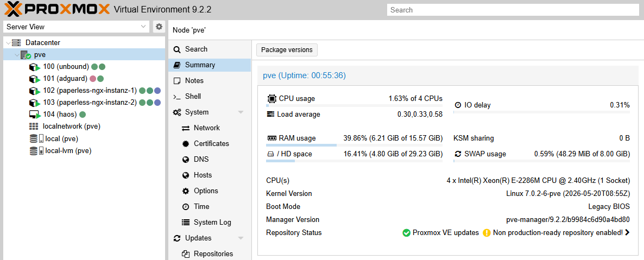Click the Shell terminal icon
Screen dimensions: 644x260
coord(177,97)
